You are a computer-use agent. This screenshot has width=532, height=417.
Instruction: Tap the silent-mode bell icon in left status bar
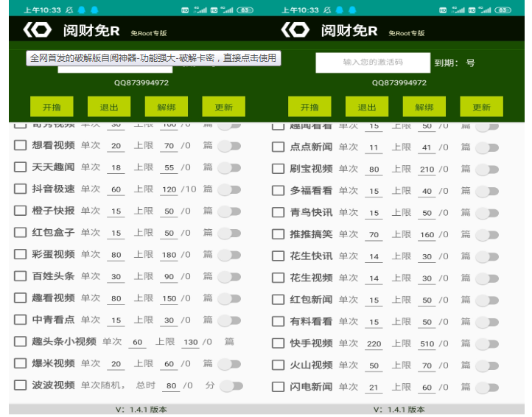pyautogui.click(x=69, y=10)
